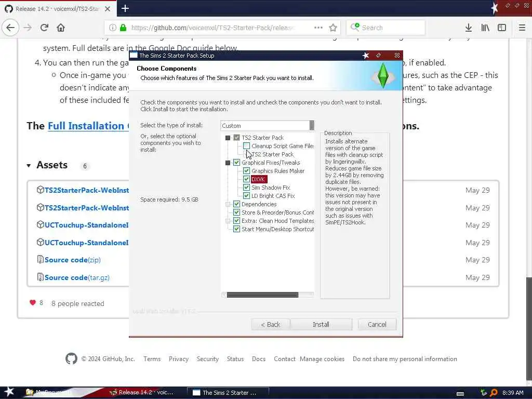The width and height of the screenshot is (532, 399).
Task: Click the zip file icon for Source code (zip)
Action: (x=41, y=260)
